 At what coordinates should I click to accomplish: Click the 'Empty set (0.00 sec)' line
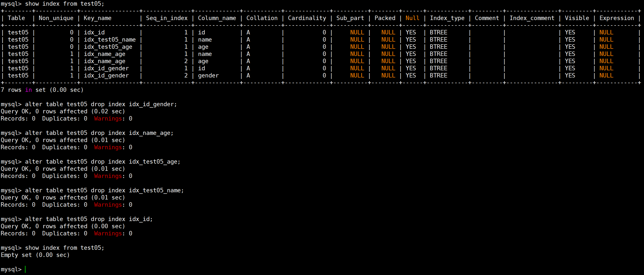coord(35,255)
